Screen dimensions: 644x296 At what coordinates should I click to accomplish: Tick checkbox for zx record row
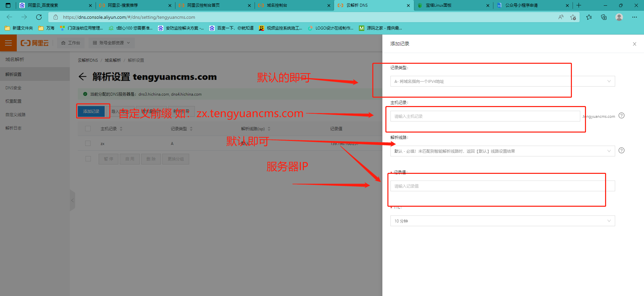[x=88, y=143]
